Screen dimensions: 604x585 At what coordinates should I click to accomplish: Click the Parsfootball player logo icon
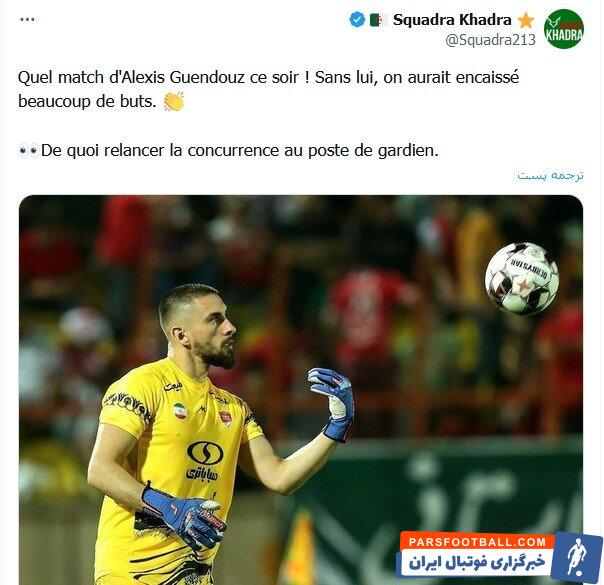click(575, 557)
